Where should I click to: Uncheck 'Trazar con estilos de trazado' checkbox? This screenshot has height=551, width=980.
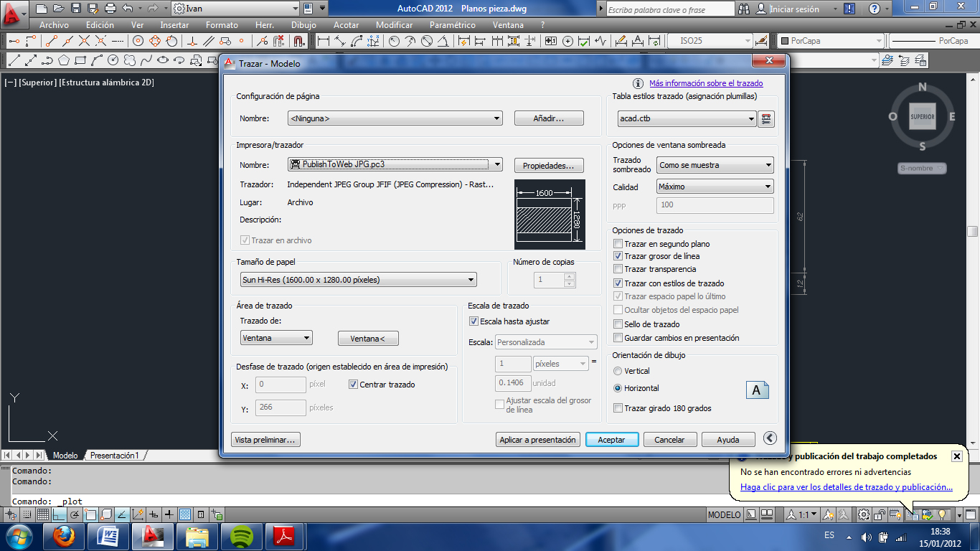tap(618, 283)
